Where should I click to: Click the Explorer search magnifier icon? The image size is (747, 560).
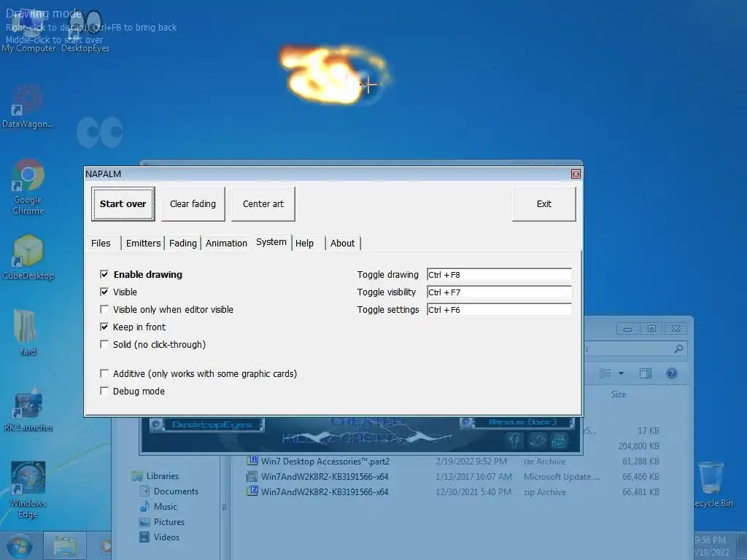pyautogui.click(x=678, y=349)
